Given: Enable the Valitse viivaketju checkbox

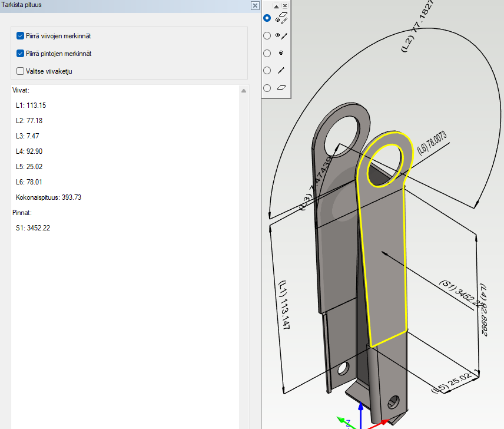Looking at the screenshot, I should point(21,71).
